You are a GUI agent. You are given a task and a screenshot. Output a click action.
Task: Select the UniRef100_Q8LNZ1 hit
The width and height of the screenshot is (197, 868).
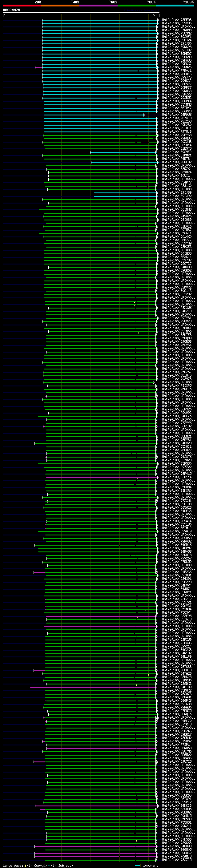point(176,436)
